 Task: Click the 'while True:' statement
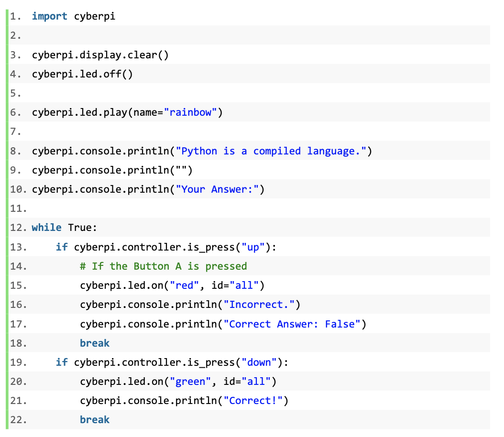pos(64,228)
